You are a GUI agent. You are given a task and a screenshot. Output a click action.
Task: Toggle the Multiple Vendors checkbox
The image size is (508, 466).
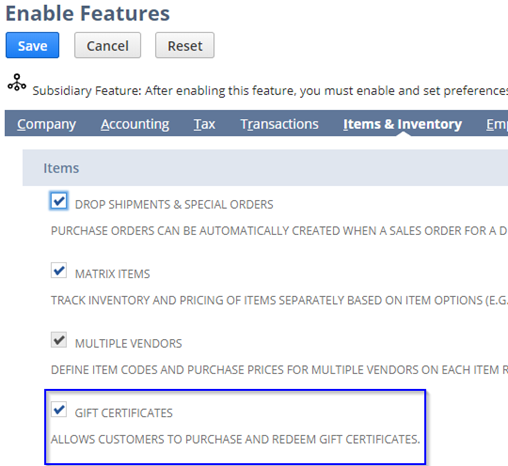59,340
